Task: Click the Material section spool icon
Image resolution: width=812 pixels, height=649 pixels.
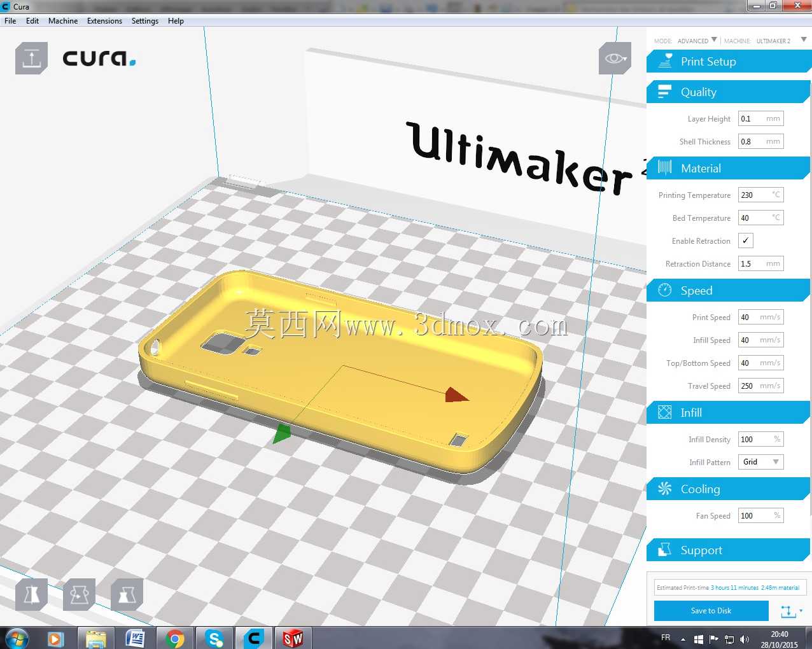Action: coord(664,168)
